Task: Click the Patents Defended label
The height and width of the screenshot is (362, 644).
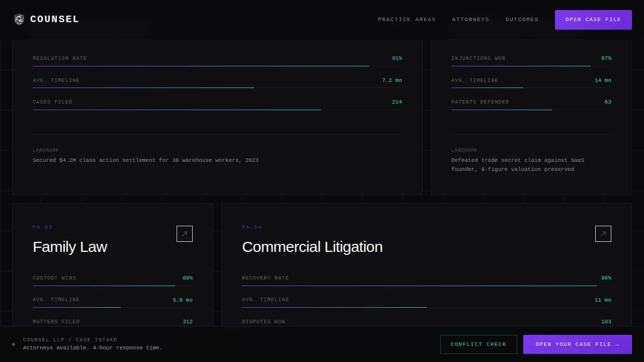Action: 480,102
